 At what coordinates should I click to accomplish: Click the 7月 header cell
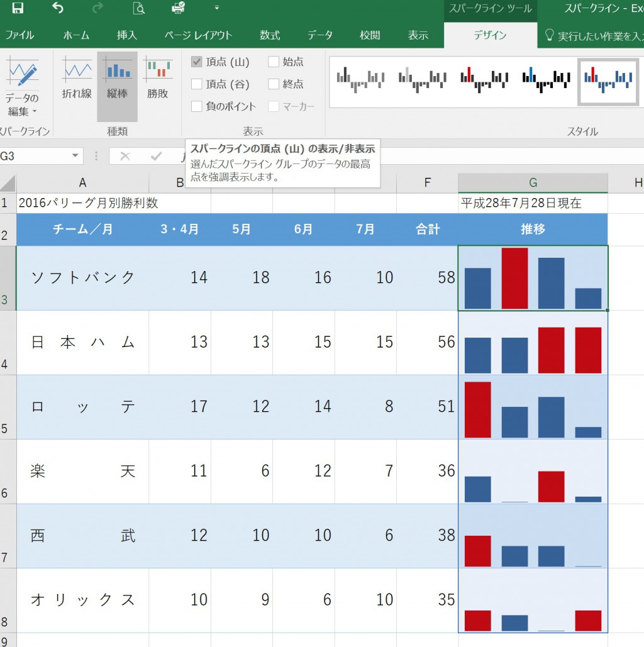[366, 229]
